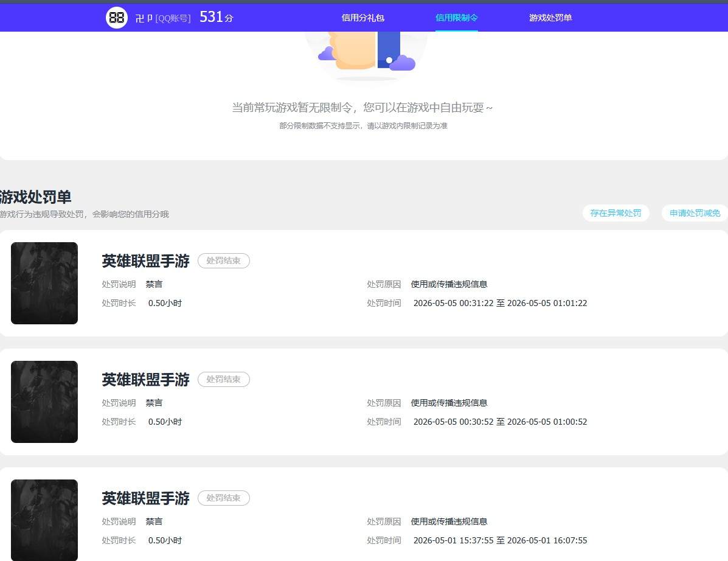This screenshot has width=728, height=561.
Task: Click the QQ账号 username label
Action: [x=163, y=18]
